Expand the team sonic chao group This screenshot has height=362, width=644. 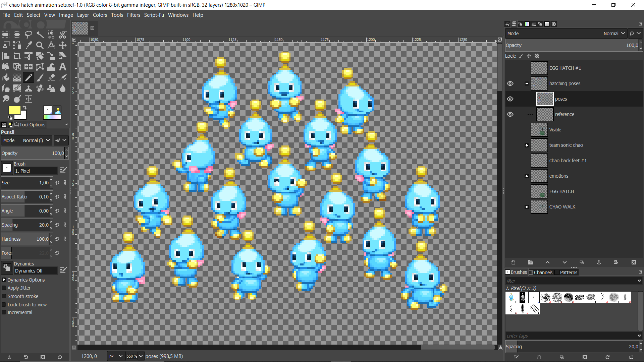point(527,145)
